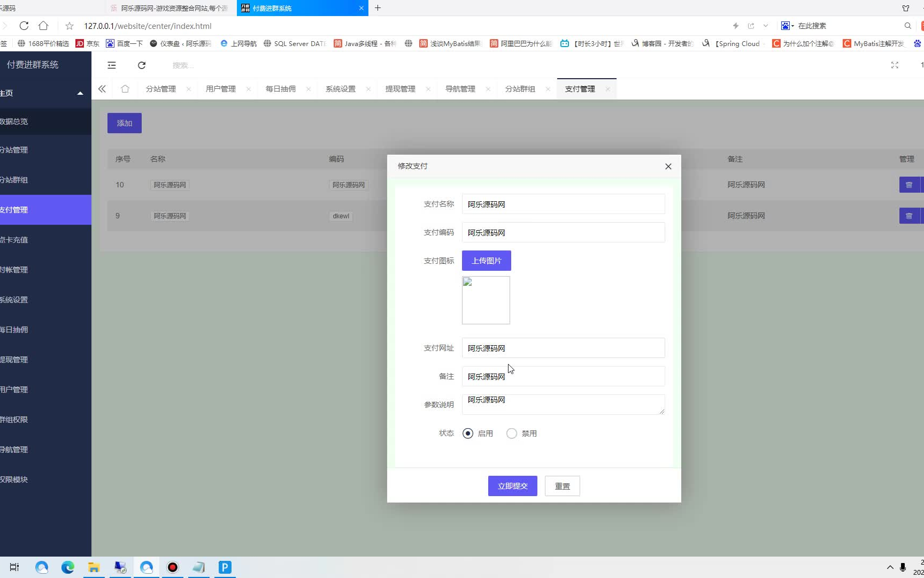Screen dimensions: 924x578
Task: Close the 提现管理 tab
Action: point(428,89)
